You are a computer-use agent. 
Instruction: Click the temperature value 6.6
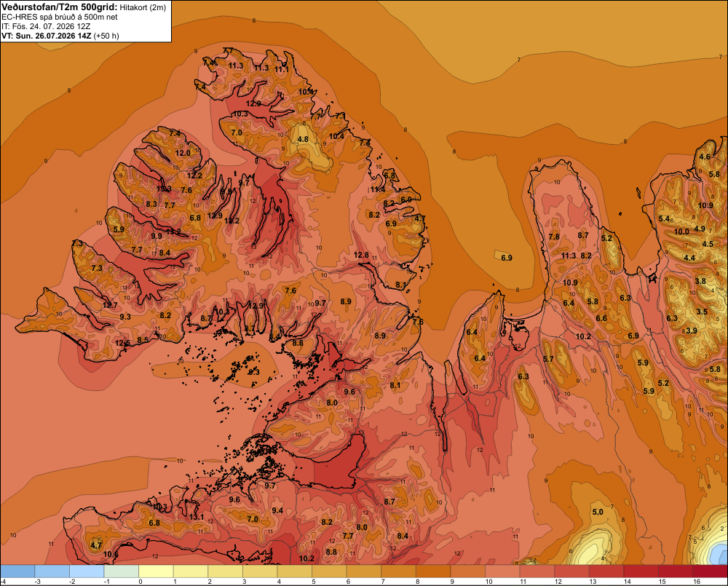pos(601,318)
